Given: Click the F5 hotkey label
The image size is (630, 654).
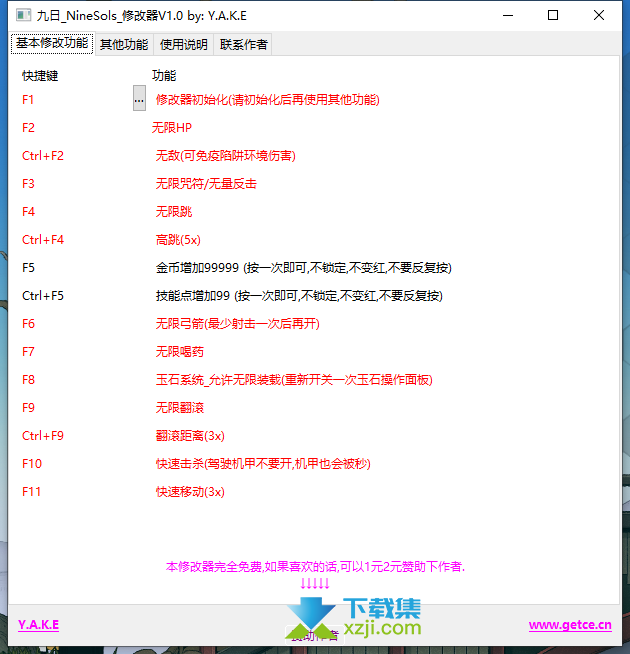Looking at the screenshot, I should coord(28,268).
